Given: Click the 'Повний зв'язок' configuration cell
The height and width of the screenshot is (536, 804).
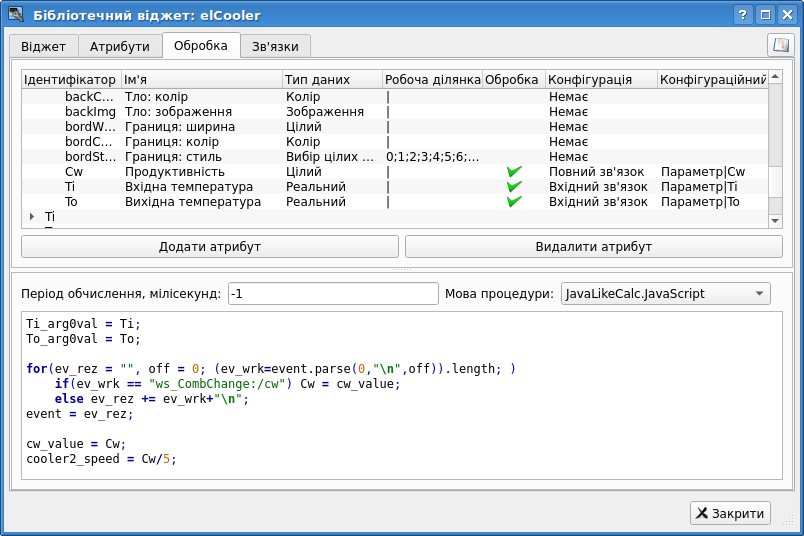Looking at the screenshot, I should pos(596,172).
